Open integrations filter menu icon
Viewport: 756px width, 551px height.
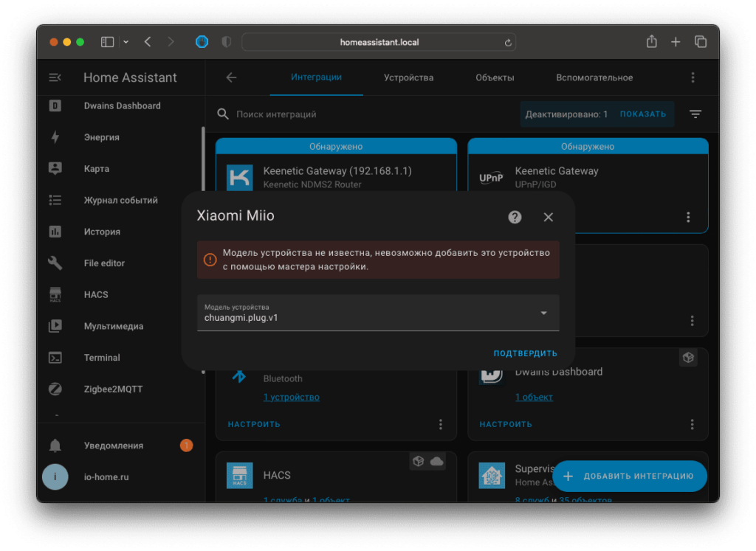[695, 114]
